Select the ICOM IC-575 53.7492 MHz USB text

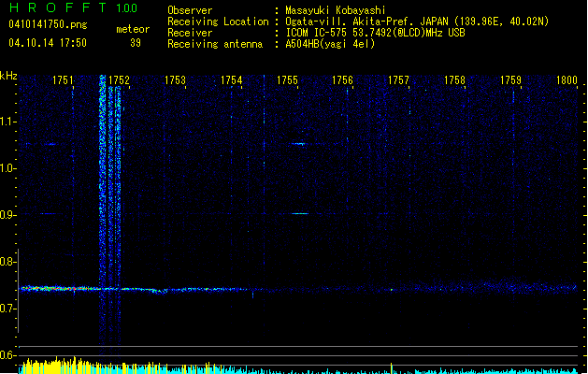point(375,33)
